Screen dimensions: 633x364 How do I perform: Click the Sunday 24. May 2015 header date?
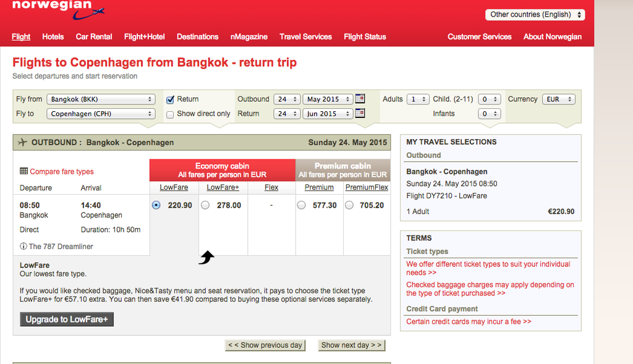[x=347, y=143]
